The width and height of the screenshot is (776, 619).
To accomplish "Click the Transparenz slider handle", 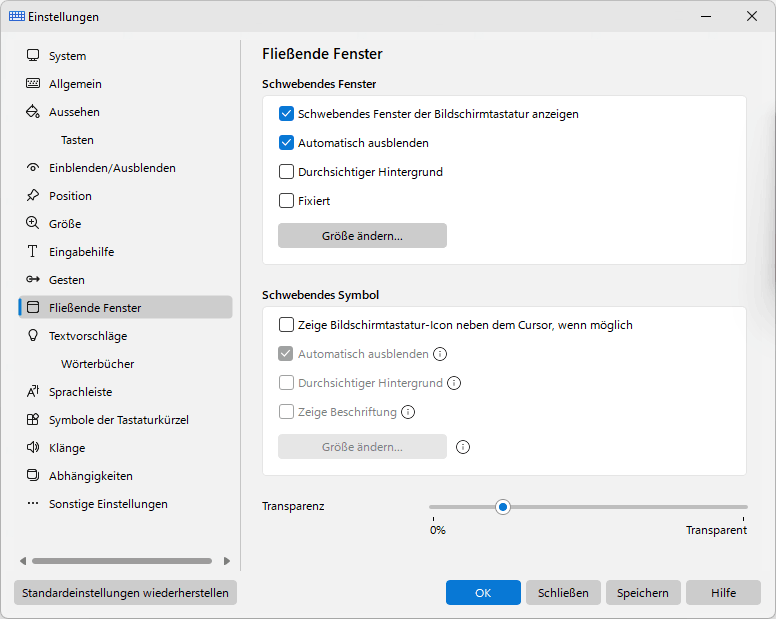I will (503, 507).
